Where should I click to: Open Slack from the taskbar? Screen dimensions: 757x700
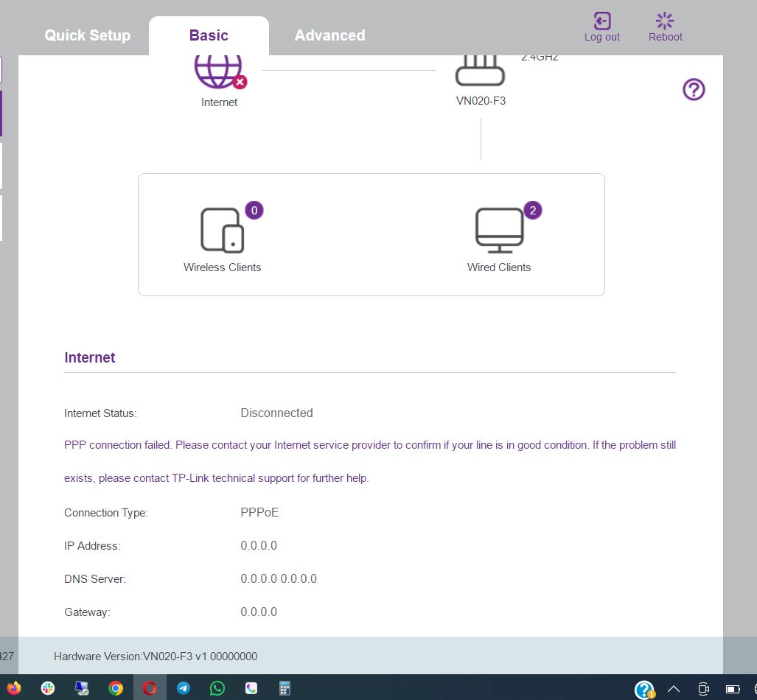point(48,688)
